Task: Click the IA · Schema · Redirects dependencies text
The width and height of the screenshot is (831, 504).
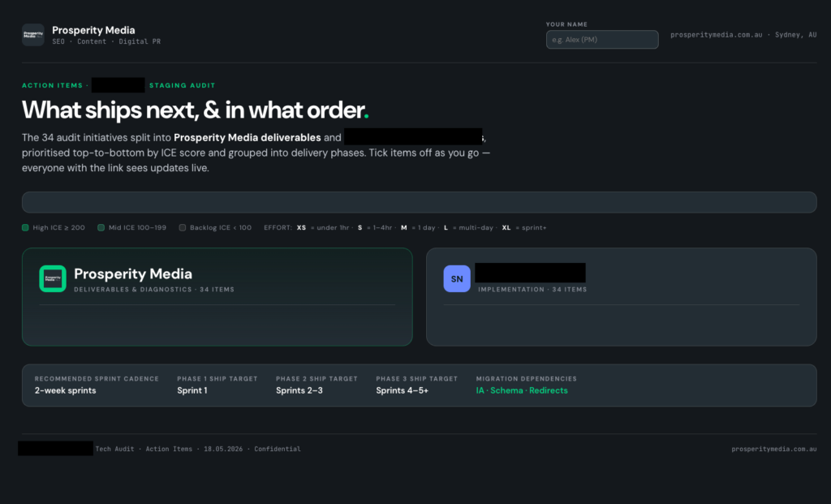Action: [522, 390]
